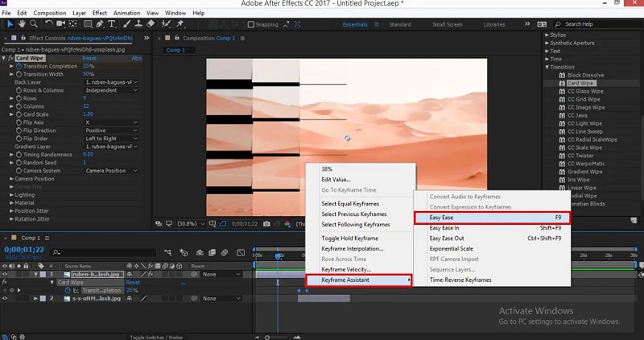This screenshot has width=644, height=340.
Task: Click the timeline zoom slider handle
Action: [267, 338]
